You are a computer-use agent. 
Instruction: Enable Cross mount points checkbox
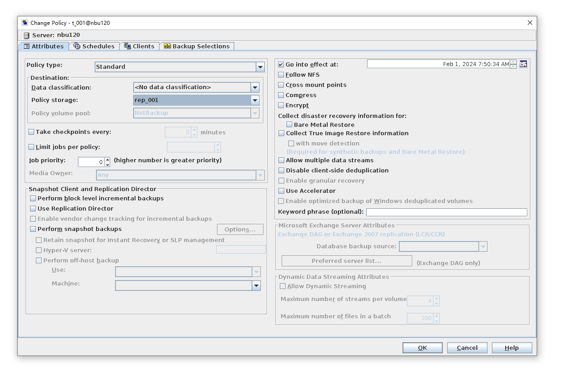coord(281,85)
